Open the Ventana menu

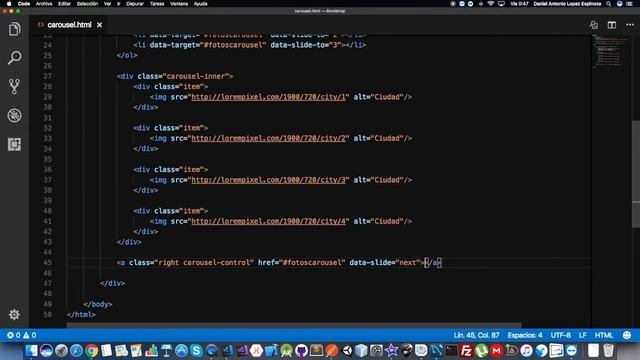click(179, 4)
